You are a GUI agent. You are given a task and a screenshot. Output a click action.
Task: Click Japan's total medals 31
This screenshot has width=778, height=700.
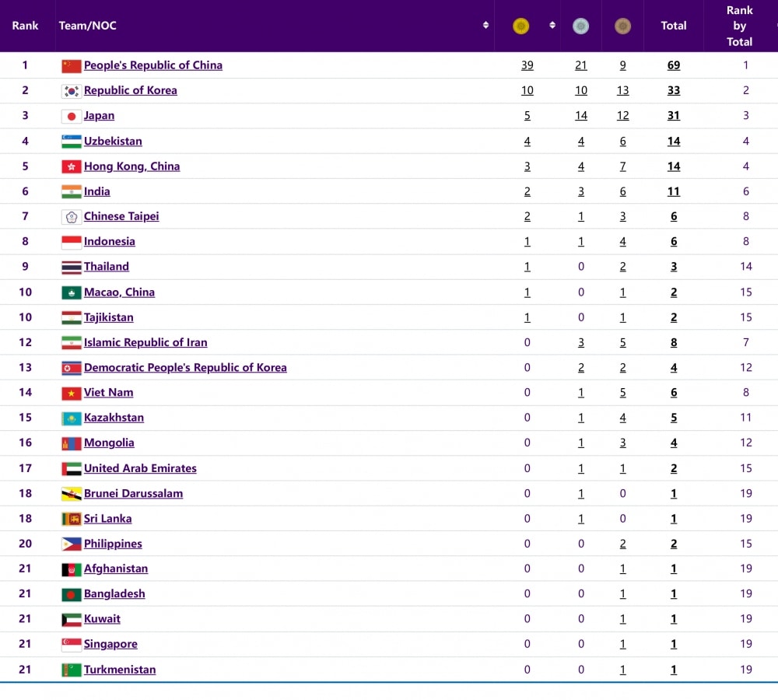coord(673,116)
